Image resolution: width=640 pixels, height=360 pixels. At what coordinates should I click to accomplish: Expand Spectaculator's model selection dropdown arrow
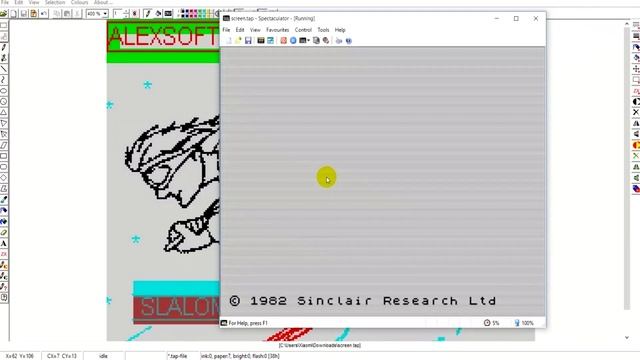coord(309,40)
